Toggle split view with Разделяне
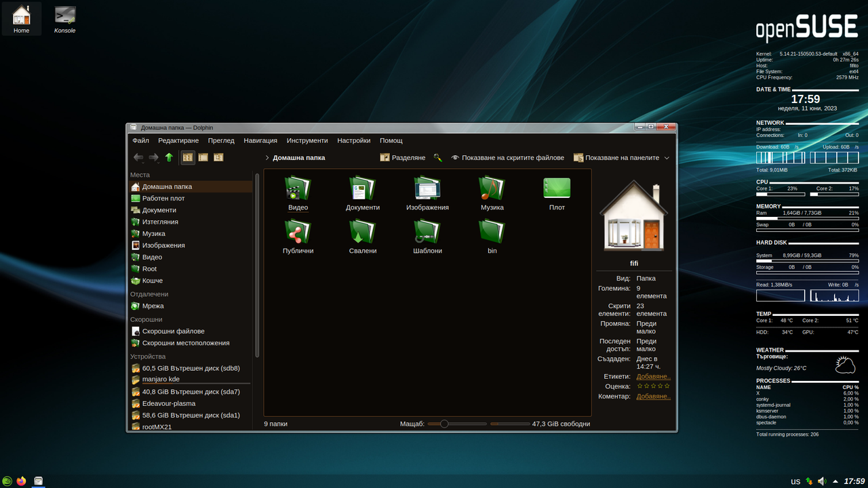Image resolution: width=868 pixels, height=488 pixels. pyautogui.click(x=403, y=157)
